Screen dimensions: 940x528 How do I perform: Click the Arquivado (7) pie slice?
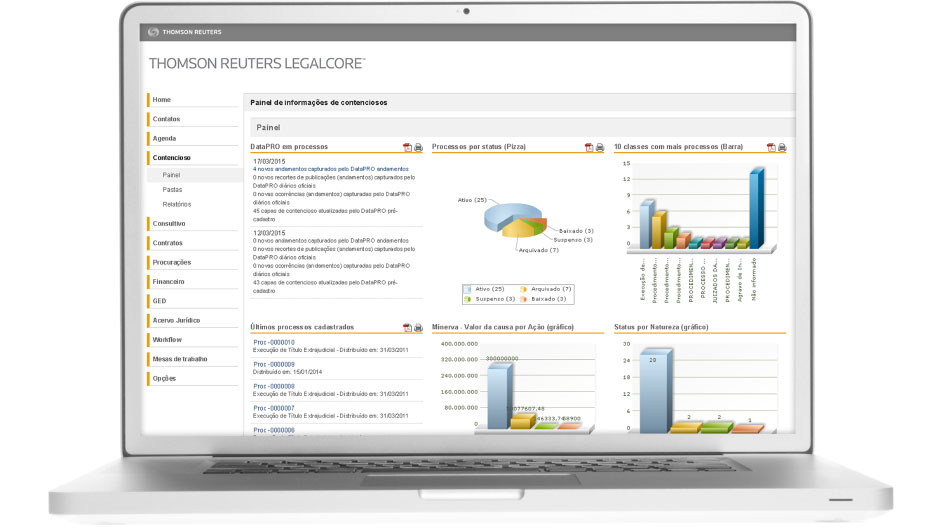(x=517, y=230)
